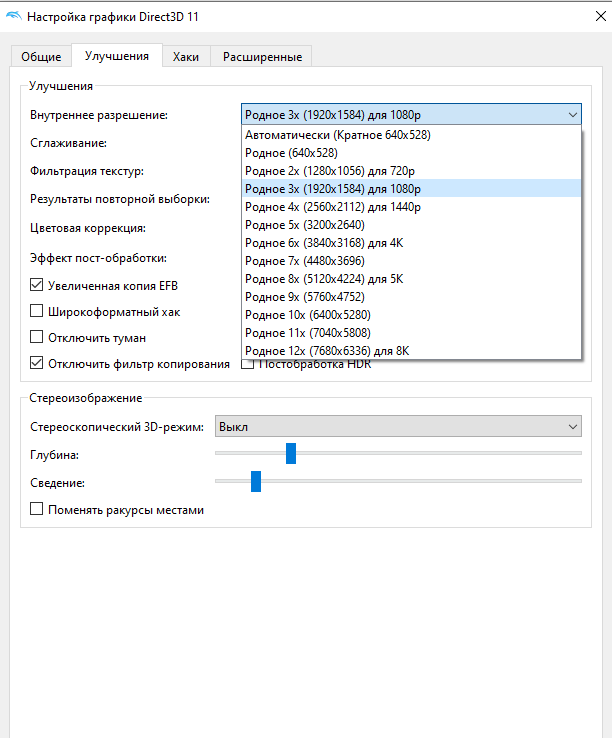Screen dimensions: 612x738
Task: Pick Родное 12x (7680x6336) для 8K
Action: (x=411, y=351)
